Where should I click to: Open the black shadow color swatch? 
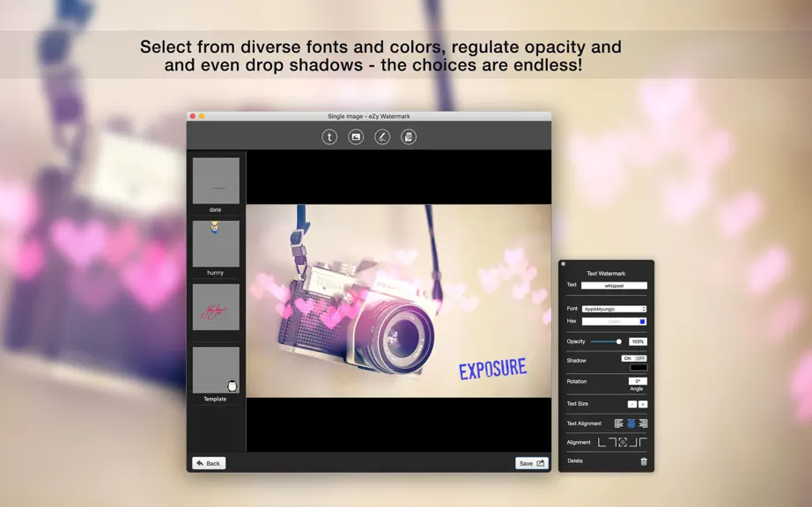(639, 367)
